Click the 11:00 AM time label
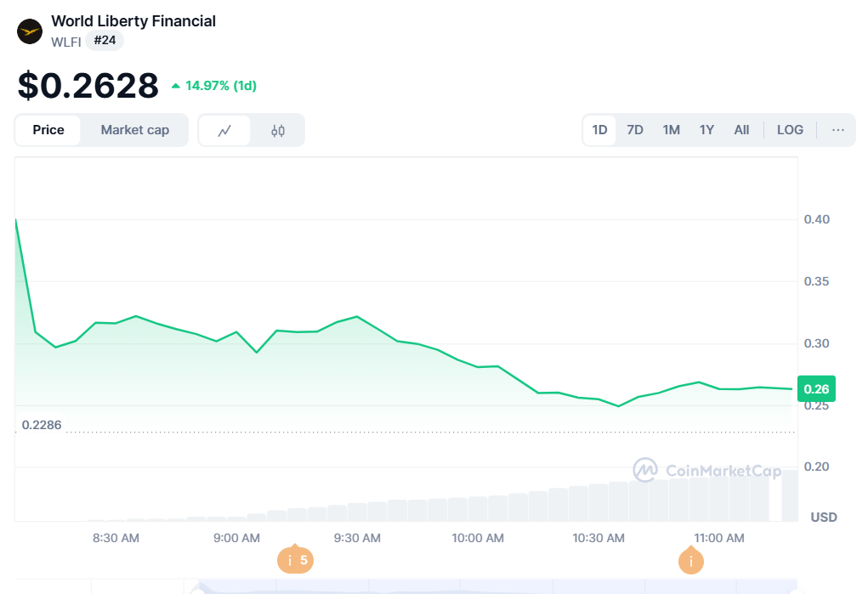The image size is (868, 594). point(719,538)
